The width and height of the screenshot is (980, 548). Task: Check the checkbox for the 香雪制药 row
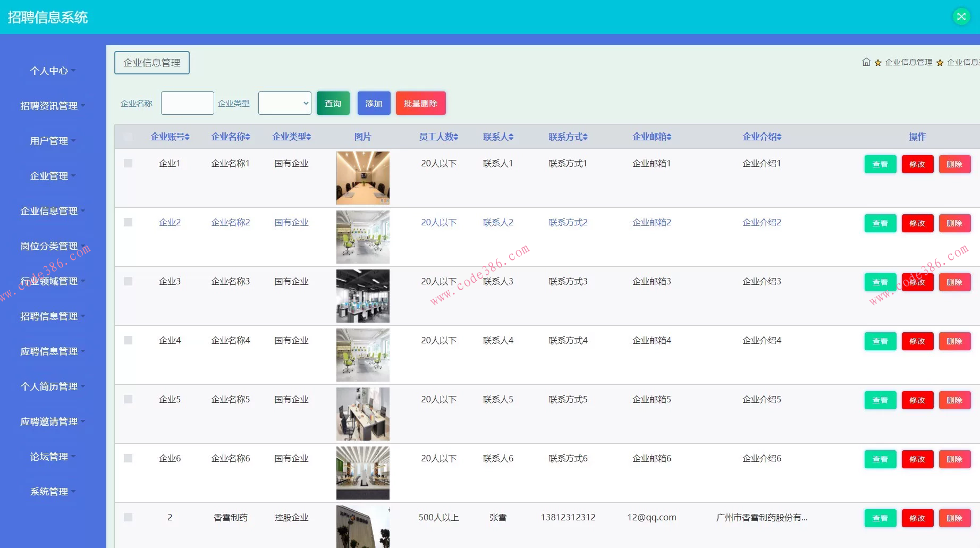coord(128,517)
